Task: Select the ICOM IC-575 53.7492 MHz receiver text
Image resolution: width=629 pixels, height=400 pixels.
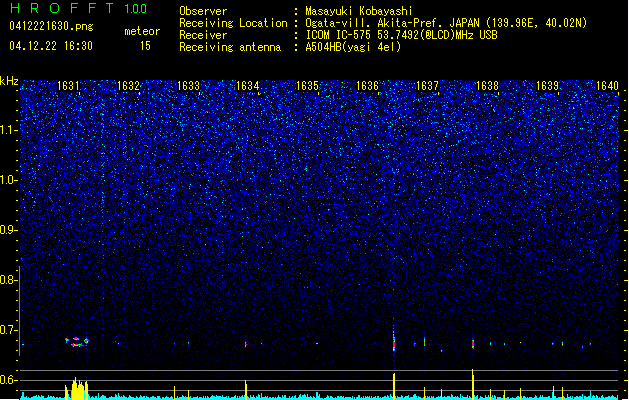Action: [x=401, y=35]
